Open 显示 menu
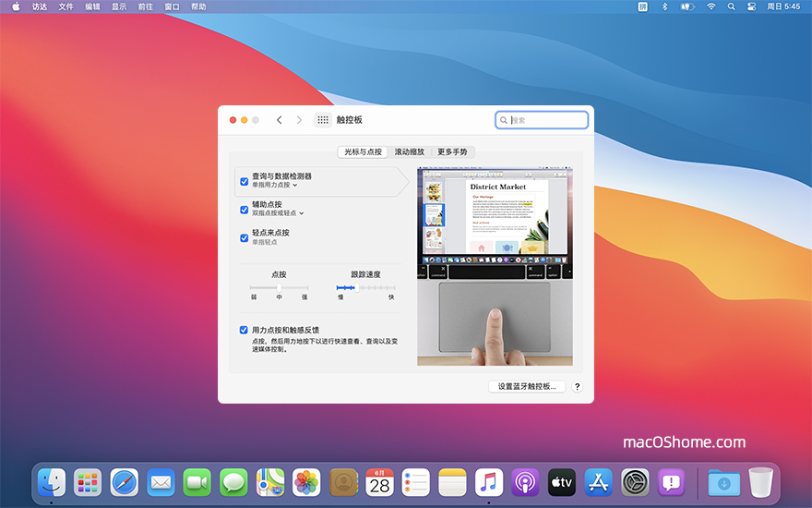This screenshot has width=812, height=508. 119,6
